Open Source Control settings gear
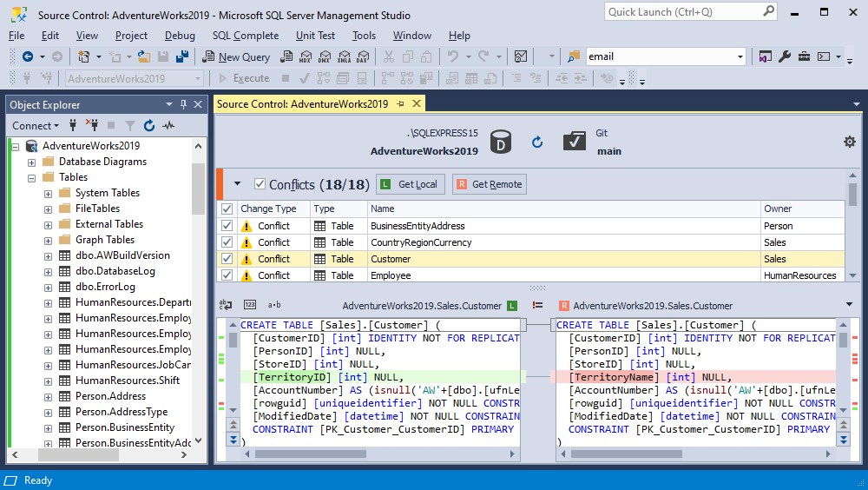The width and height of the screenshot is (868, 490). point(850,142)
